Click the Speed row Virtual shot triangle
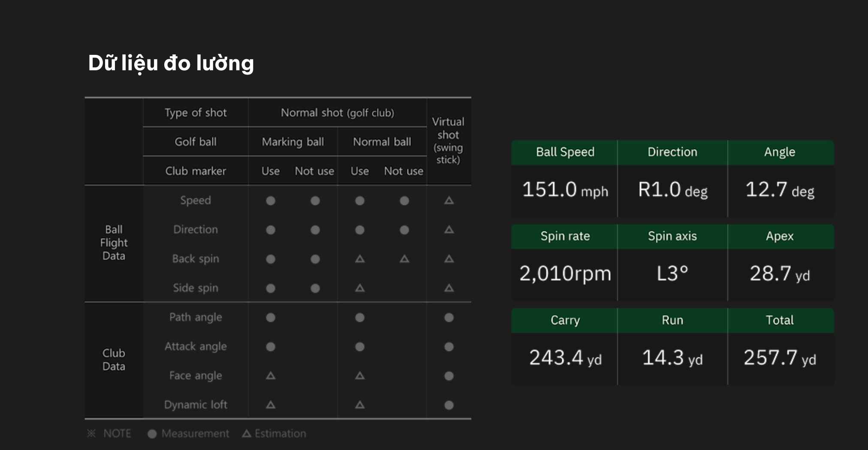The height and width of the screenshot is (450, 868). coord(449,201)
